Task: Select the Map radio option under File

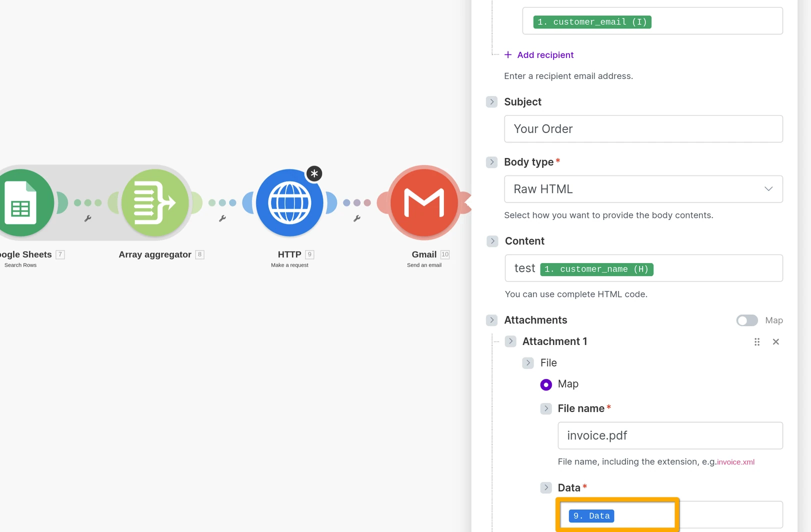Action: click(546, 384)
